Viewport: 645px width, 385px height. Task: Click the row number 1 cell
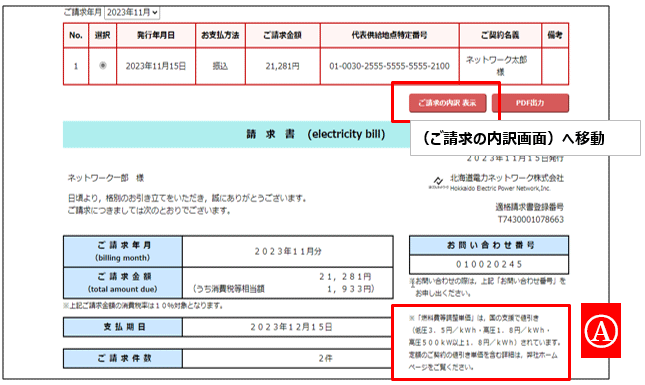click(76, 66)
